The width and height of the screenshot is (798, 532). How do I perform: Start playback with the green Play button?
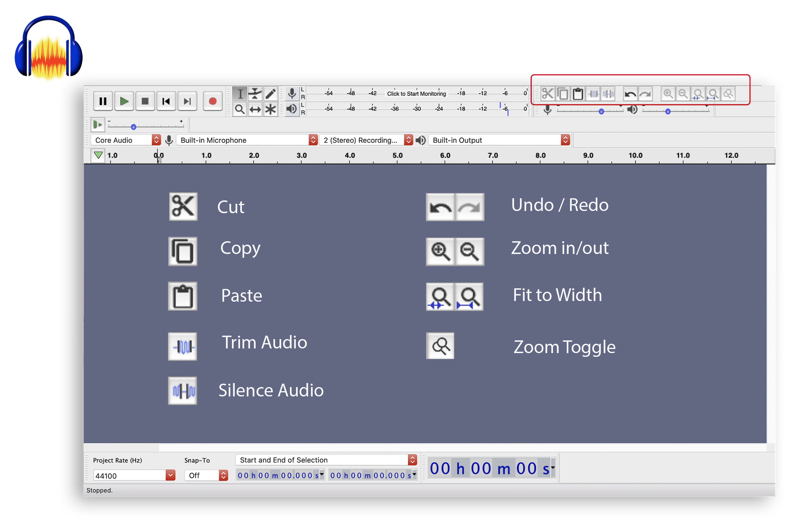pyautogui.click(x=124, y=101)
